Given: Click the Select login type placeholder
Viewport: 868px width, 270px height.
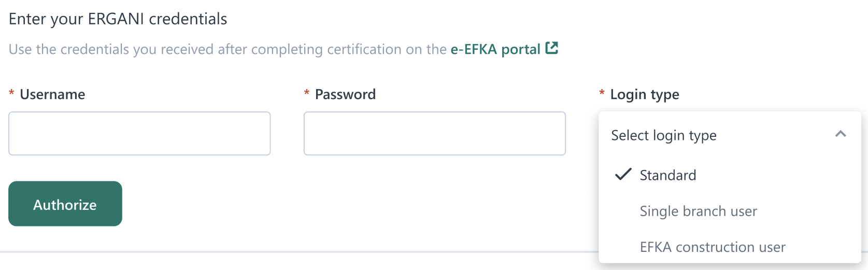Looking at the screenshot, I should (x=664, y=135).
